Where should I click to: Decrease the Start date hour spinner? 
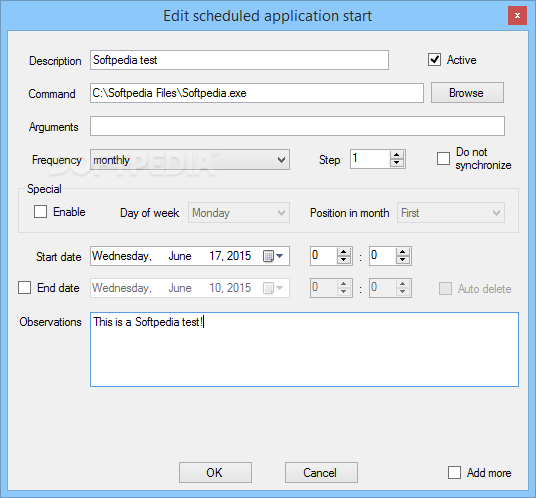(344, 260)
